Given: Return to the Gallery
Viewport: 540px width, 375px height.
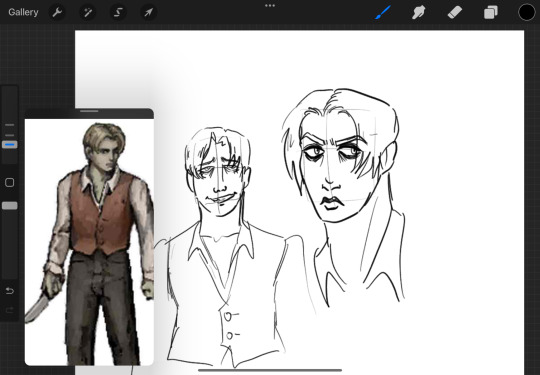Looking at the screenshot, I should click(23, 12).
